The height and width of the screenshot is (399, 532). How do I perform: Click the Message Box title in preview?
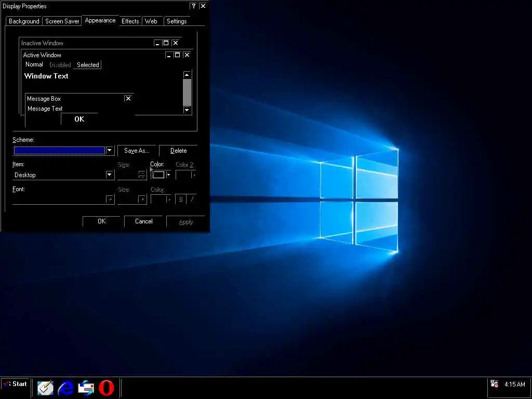[44, 99]
